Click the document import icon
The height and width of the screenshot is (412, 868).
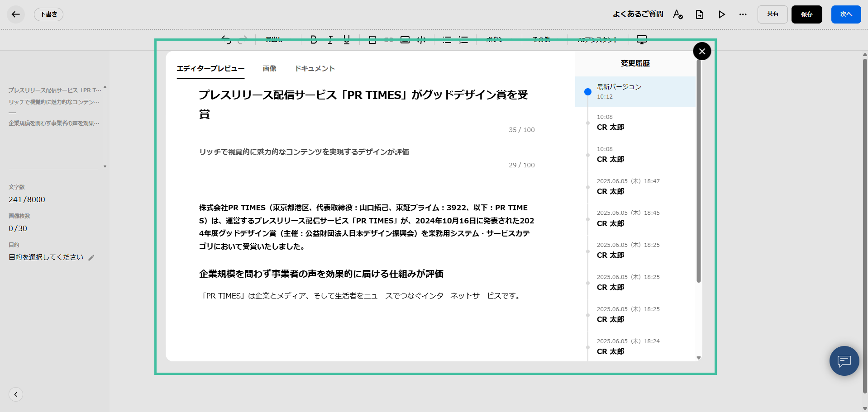699,14
